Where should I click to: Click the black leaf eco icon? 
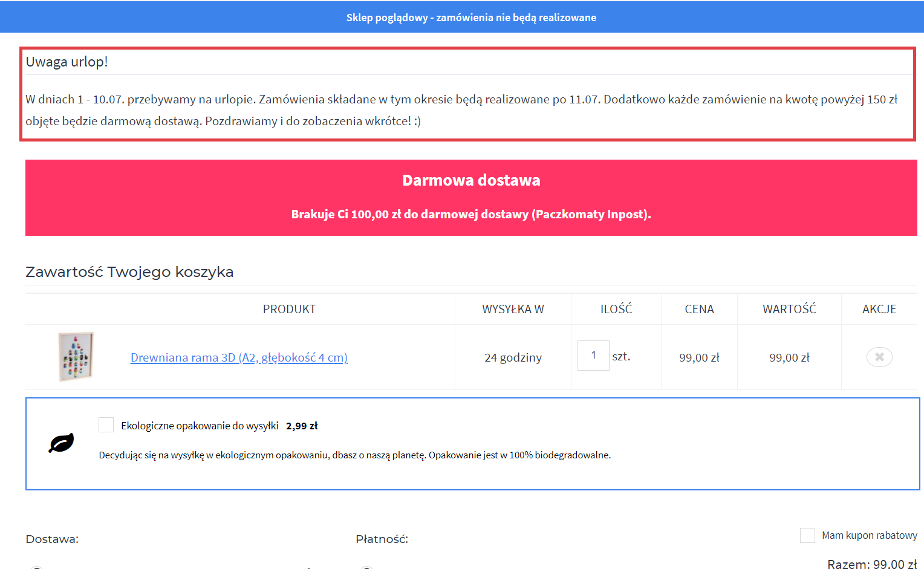pyautogui.click(x=61, y=443)
